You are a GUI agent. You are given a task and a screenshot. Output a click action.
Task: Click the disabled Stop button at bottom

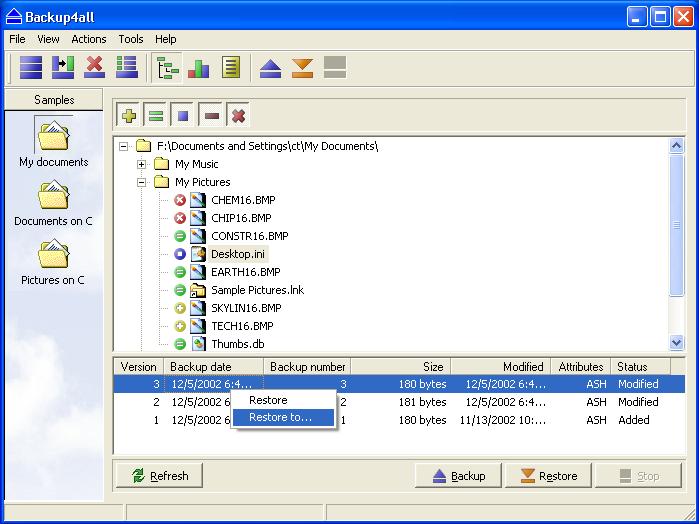click(638, 476)
